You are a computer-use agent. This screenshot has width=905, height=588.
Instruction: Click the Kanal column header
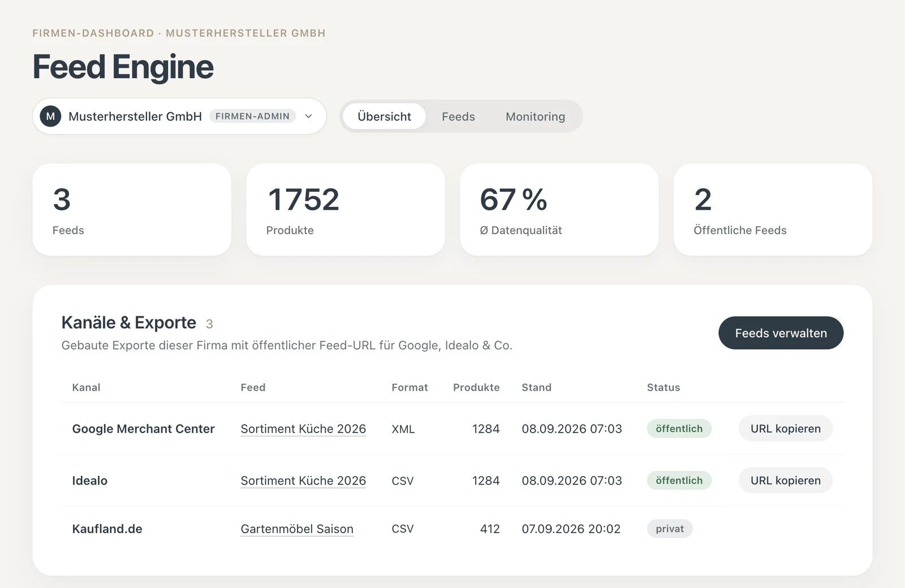pos(86,387)
